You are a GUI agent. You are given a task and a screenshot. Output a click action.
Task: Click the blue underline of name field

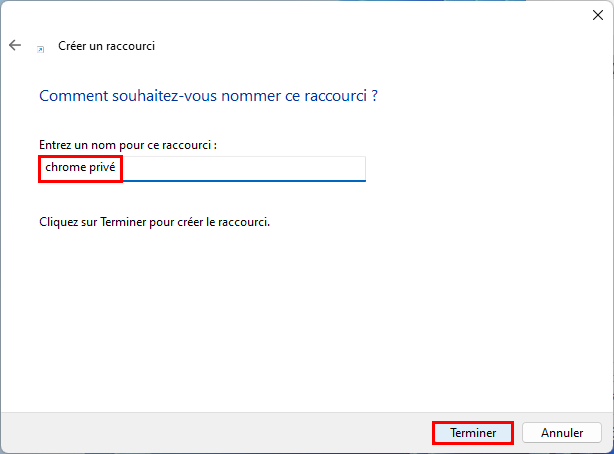tap(244, 181)
